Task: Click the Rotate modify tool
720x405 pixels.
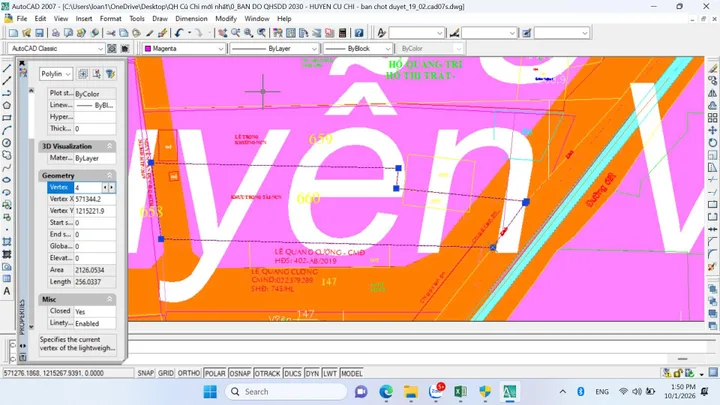Action: click(x=712, y=143)
